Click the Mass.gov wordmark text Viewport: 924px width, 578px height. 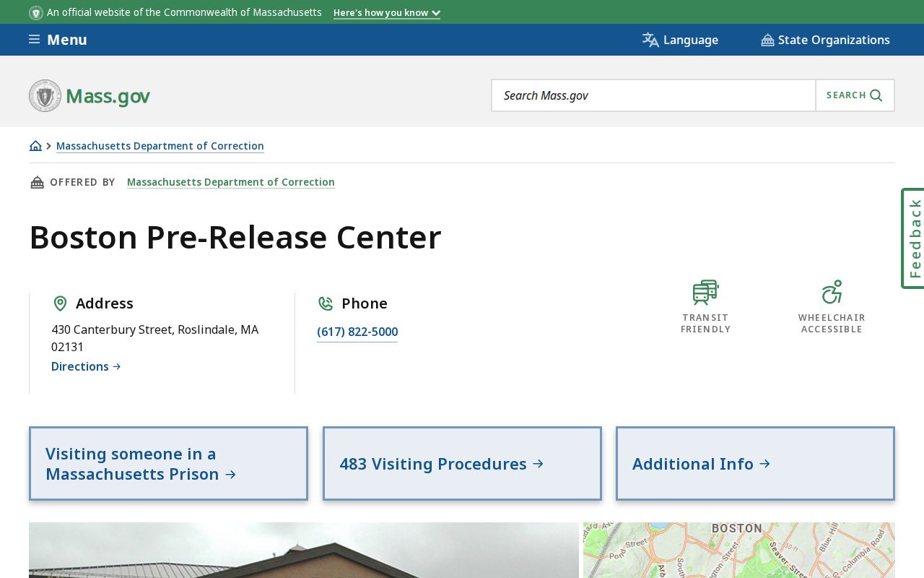[108, 96]
